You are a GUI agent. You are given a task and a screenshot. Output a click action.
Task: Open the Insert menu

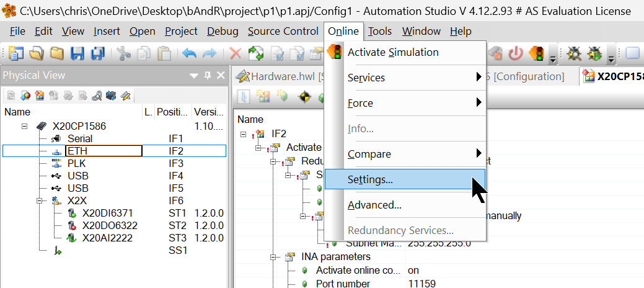(107, 31)
